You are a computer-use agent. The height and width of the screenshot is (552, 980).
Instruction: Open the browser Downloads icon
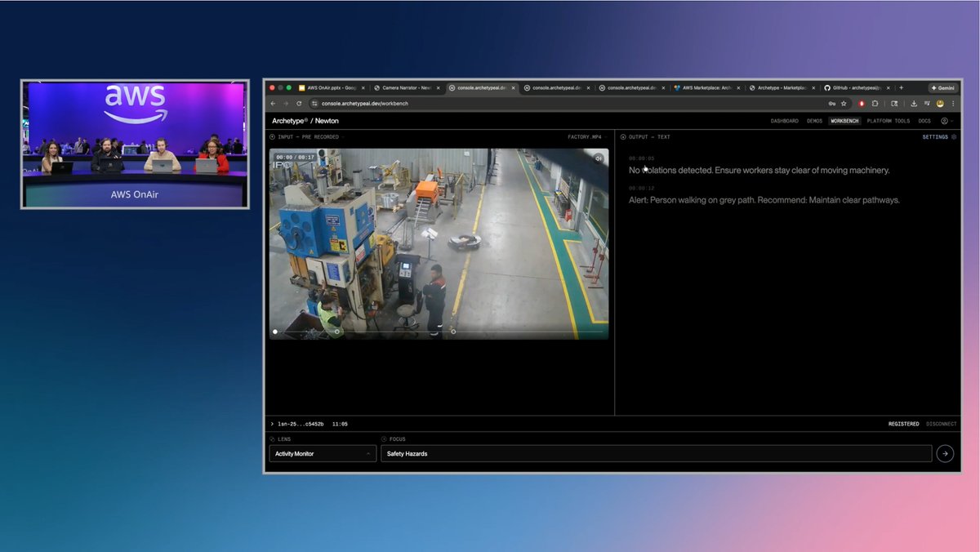914,104
